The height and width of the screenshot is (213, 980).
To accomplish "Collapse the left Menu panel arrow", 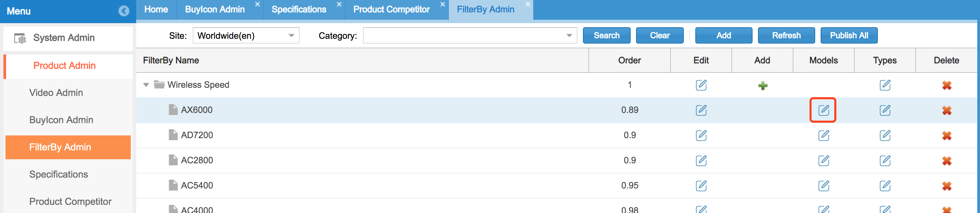I will coord(124,11).
